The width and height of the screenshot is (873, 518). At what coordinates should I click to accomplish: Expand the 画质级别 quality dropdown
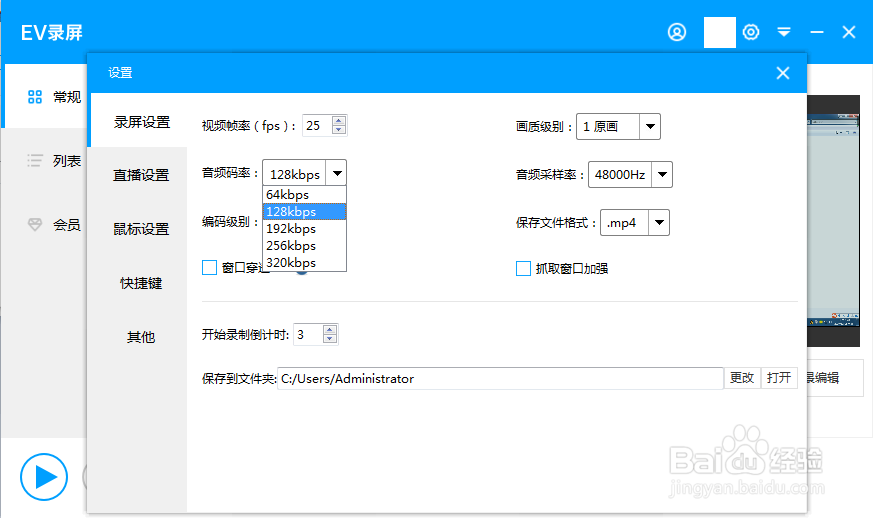(x=650, y=126)
